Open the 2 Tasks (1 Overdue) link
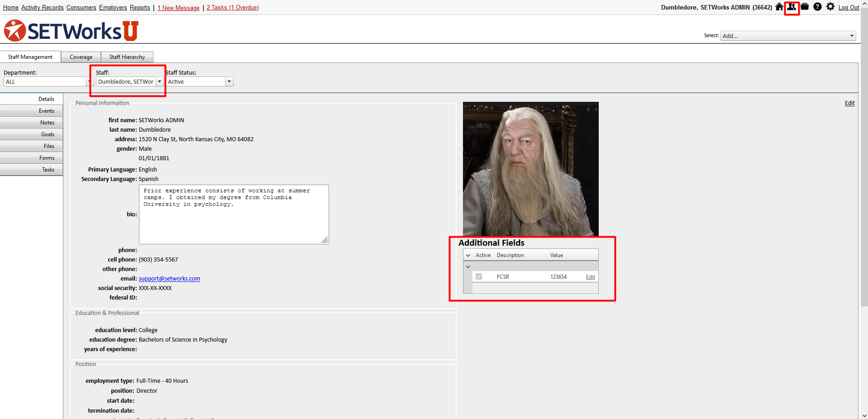The width and height of the screenshot is (868, 419). click(x=233, y=8)
